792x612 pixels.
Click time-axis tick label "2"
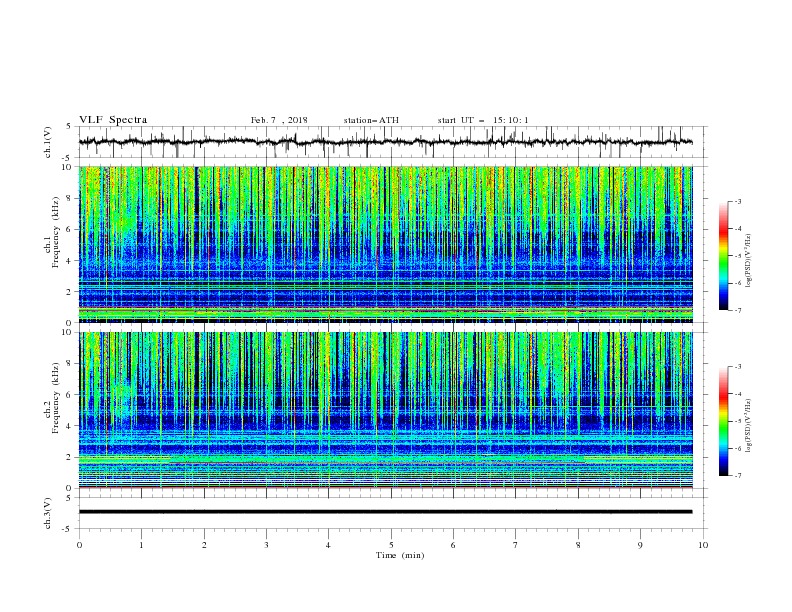click(x=204, y=545)
